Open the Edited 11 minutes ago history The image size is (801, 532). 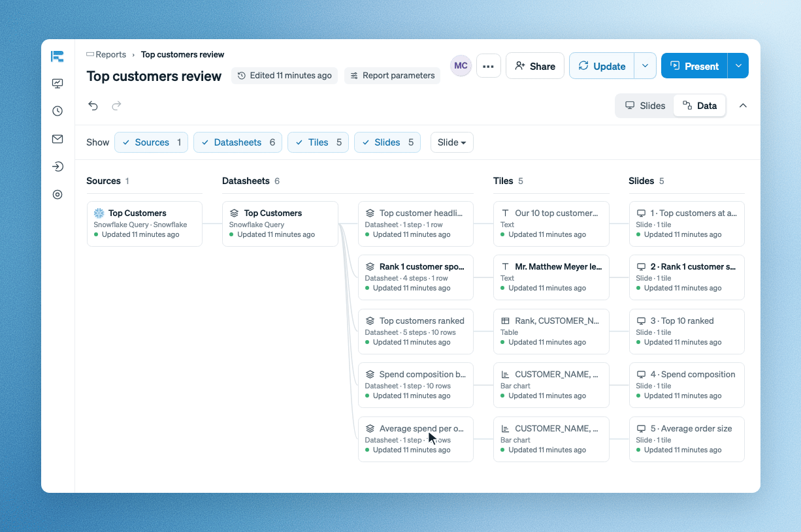click(x=284, y=76)
